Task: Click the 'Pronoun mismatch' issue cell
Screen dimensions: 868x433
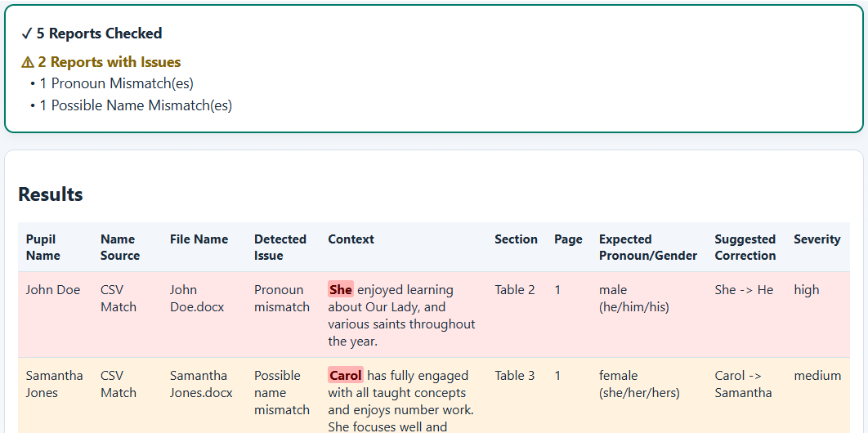Action: [282, 298]
